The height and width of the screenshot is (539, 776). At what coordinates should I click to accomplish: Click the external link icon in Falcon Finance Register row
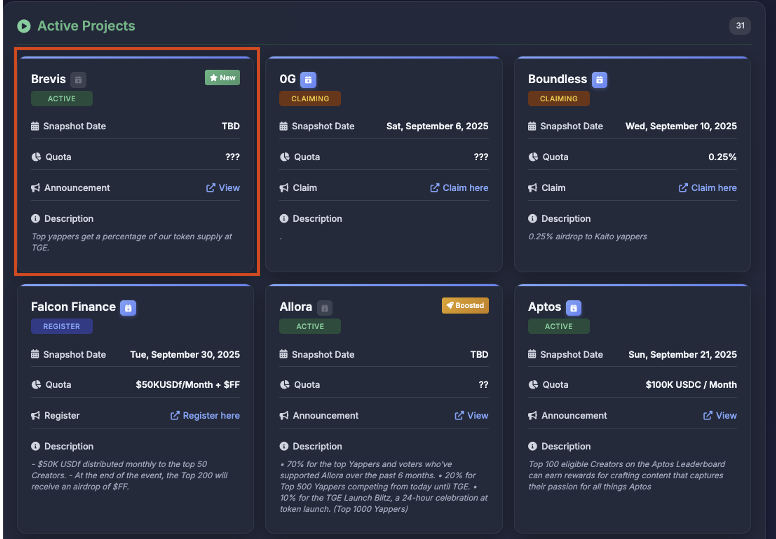click(175, 416)
